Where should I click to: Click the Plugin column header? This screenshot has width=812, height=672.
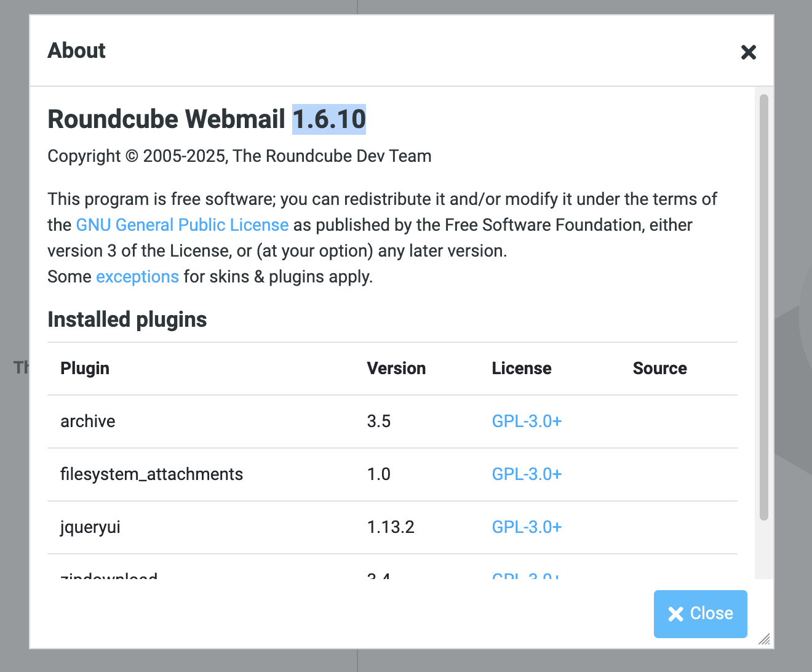85,369
